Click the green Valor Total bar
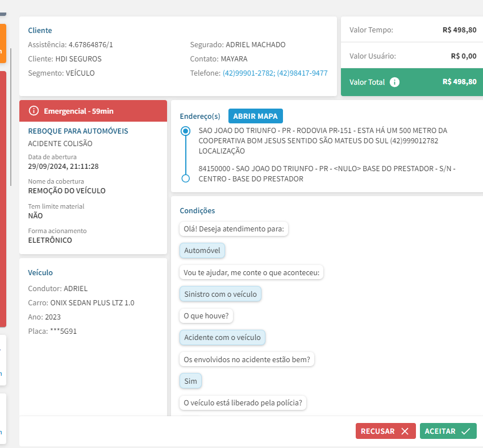The height and width of the screenshot is (448, 483). coord(411,82)
